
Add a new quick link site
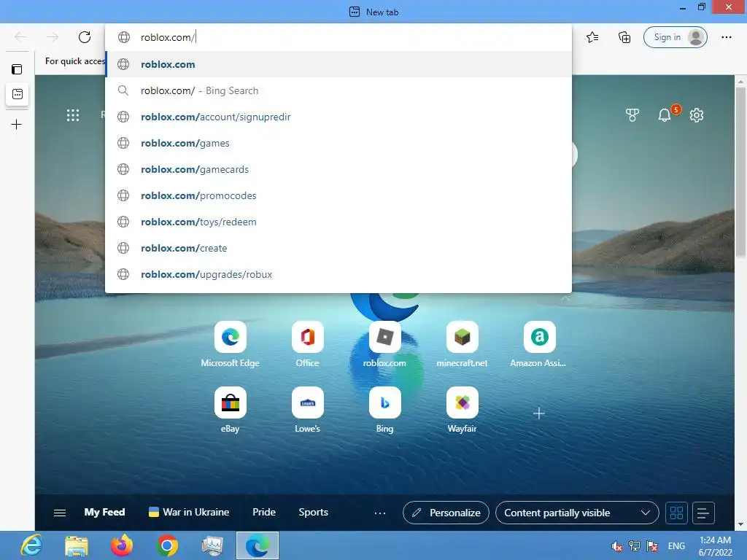(x=539, y=413)
